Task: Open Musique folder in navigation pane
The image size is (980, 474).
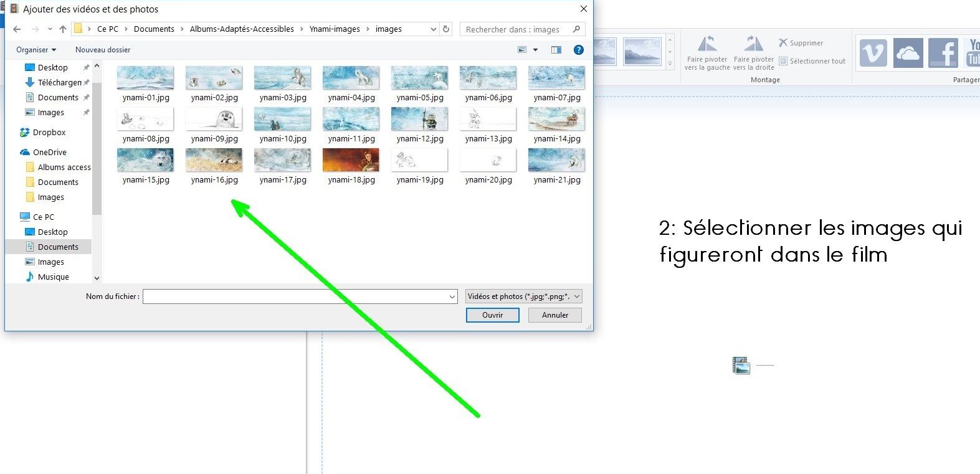Action: (47, 277)
